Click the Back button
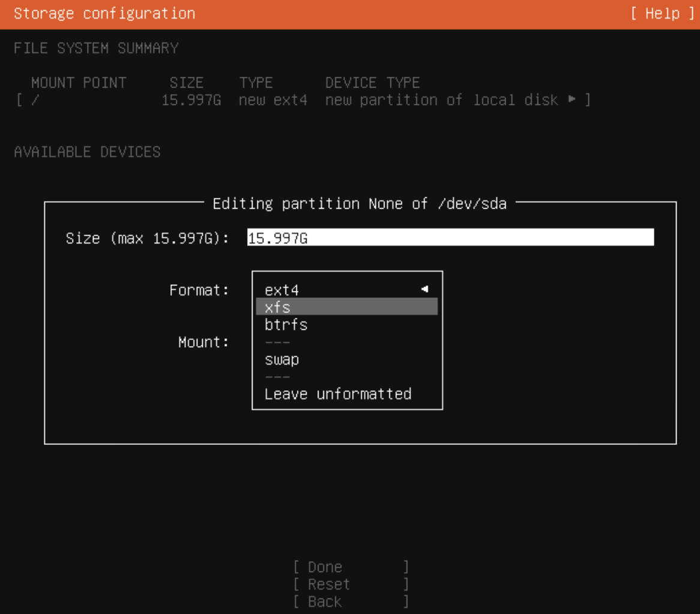 point(351,601)
